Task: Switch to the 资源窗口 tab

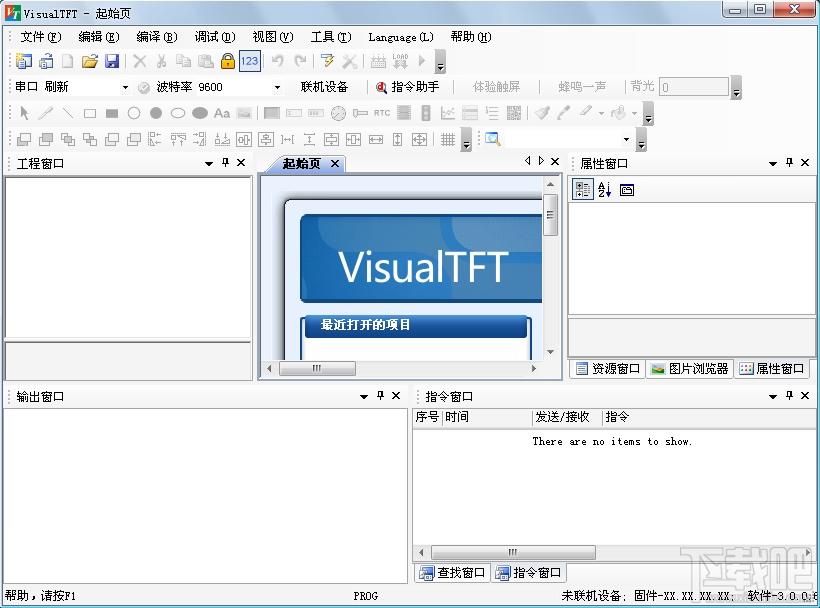Action: tap(608, 369)
